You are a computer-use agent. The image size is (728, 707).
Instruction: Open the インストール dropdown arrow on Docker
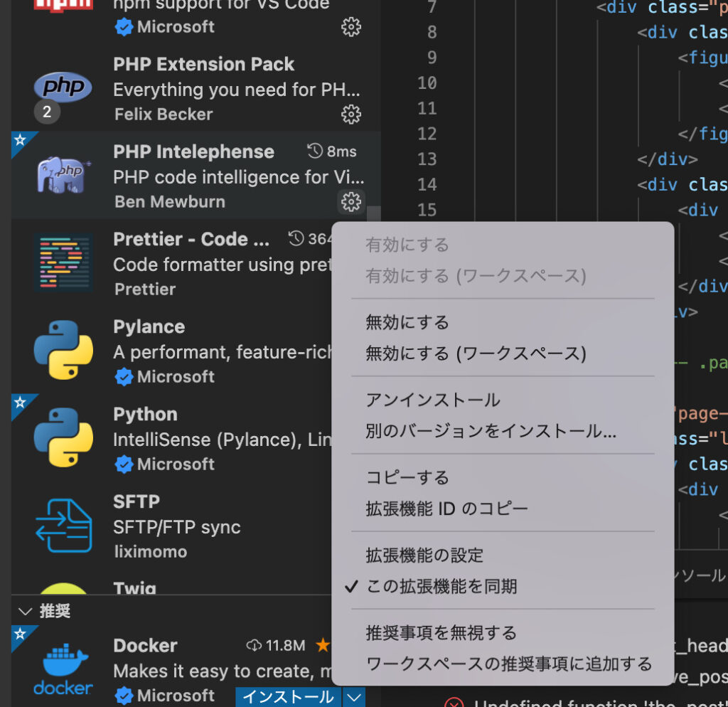coord(353,697)
